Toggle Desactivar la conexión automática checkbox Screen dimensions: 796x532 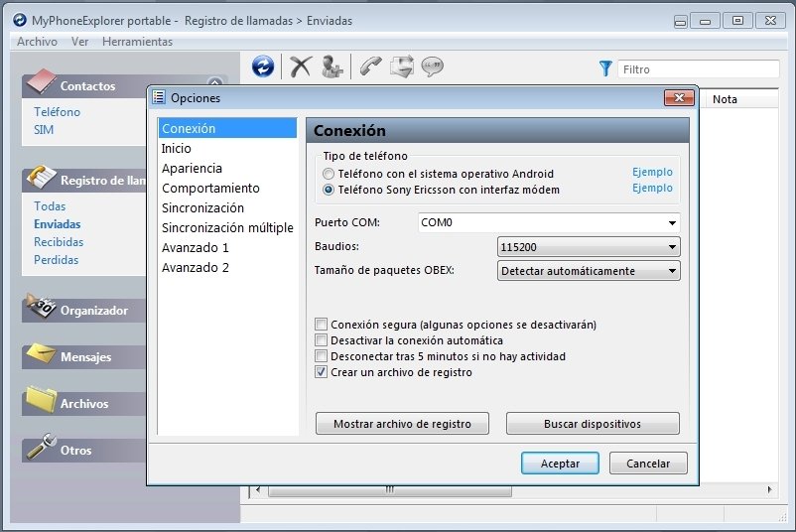coord(321,340)
